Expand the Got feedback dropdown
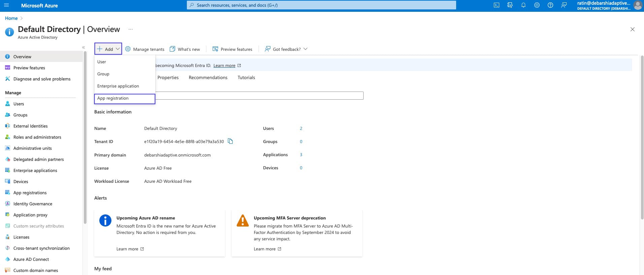 pos(286,49)
